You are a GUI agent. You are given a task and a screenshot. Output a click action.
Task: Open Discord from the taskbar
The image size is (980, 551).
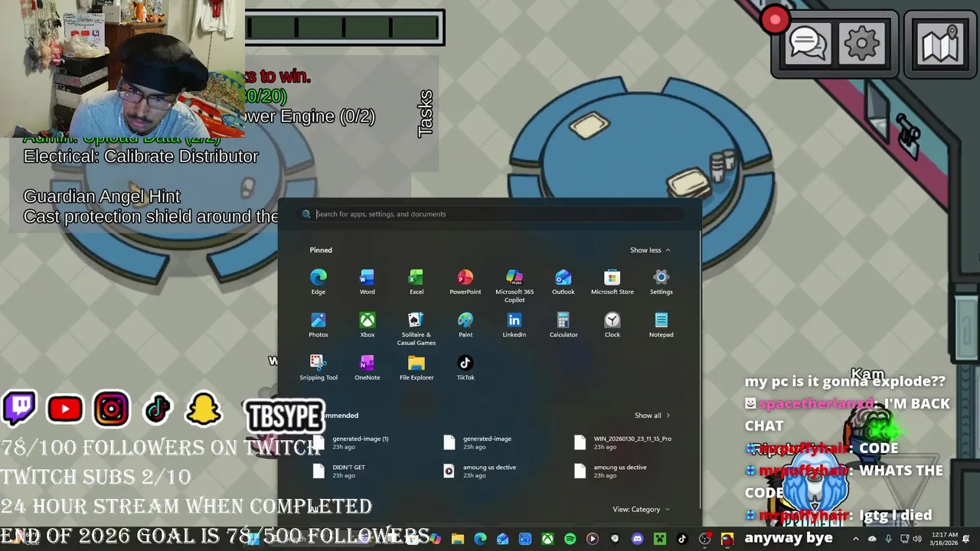click(x=637, y=540)
